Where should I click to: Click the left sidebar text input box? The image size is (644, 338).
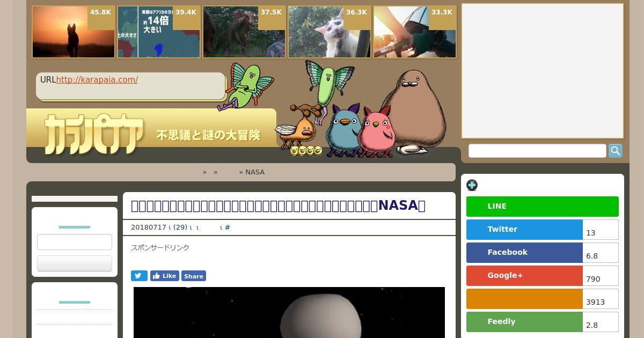(x=75, y=242)
